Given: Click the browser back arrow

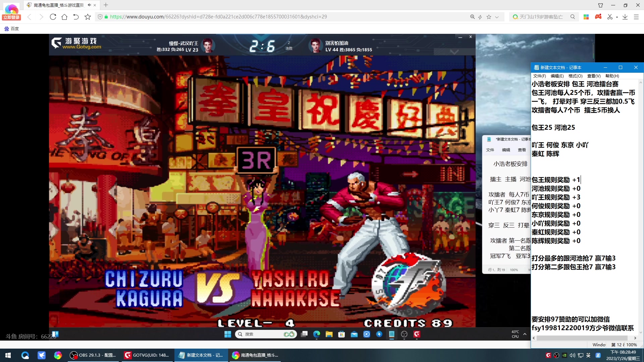Looking at the screenshot, I should (x=30, y=17).
